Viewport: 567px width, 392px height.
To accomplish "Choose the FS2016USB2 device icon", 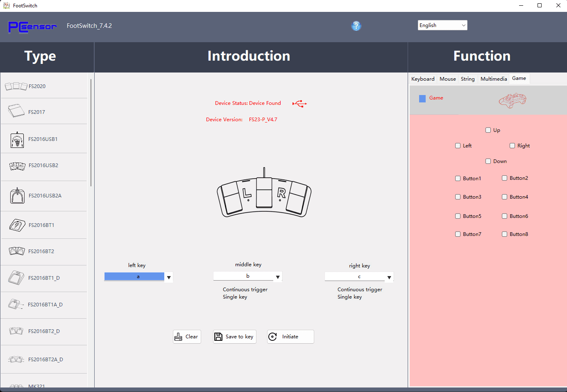I will (x=17, y=166).
